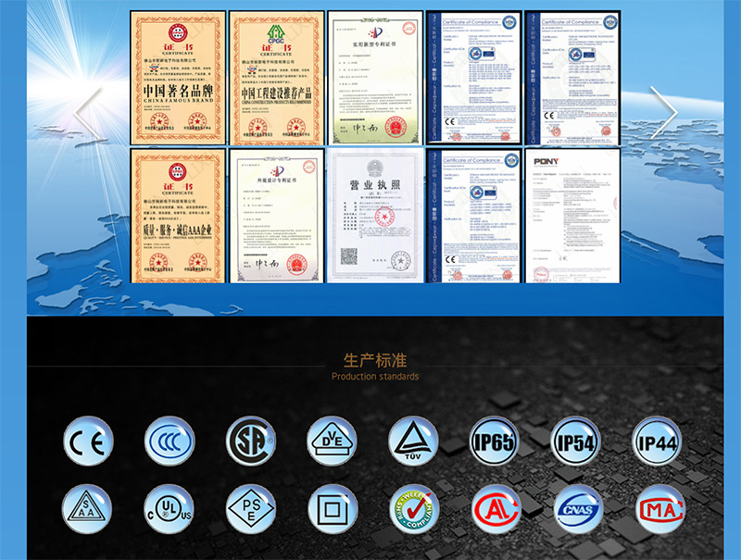Show next certificates with right arrow
This screenshot has width=741, height=560.
click(x=664, y=112)
